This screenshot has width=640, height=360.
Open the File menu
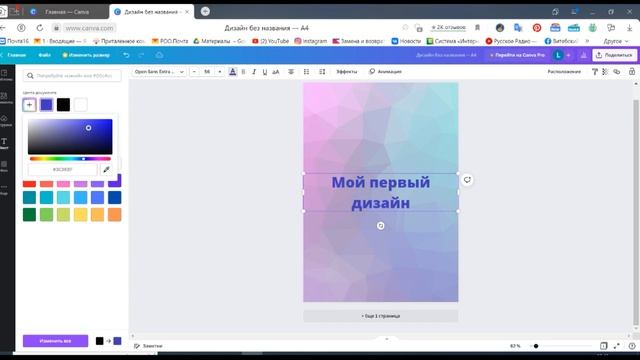pos(44,55)
